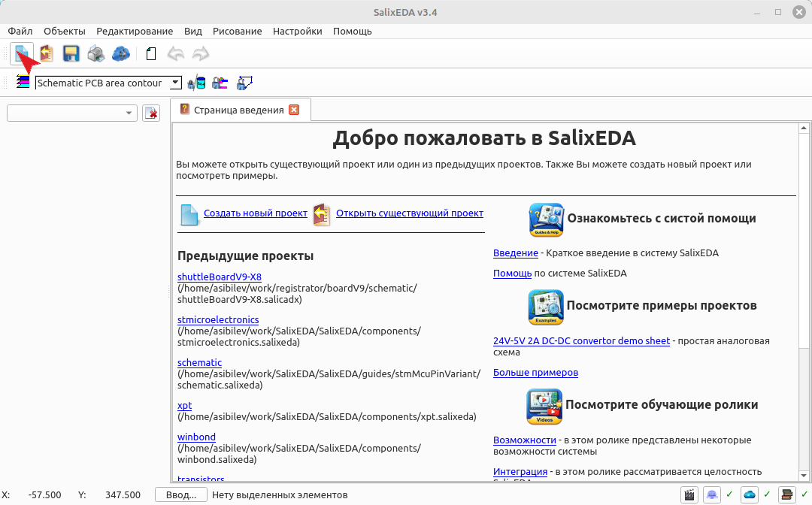Viewport: 812px width, 505px height.
Task: Click the globe network icon in status bar
Action: [x=711, y=494]
